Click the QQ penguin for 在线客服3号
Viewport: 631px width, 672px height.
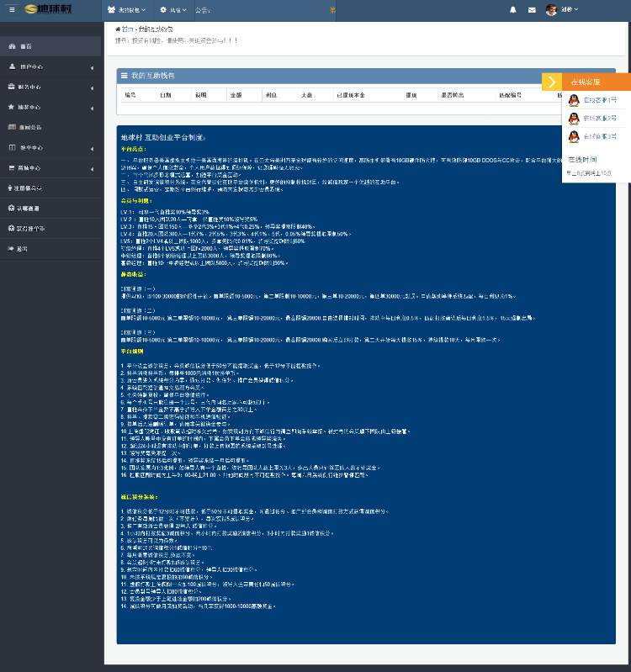[574, 136]
